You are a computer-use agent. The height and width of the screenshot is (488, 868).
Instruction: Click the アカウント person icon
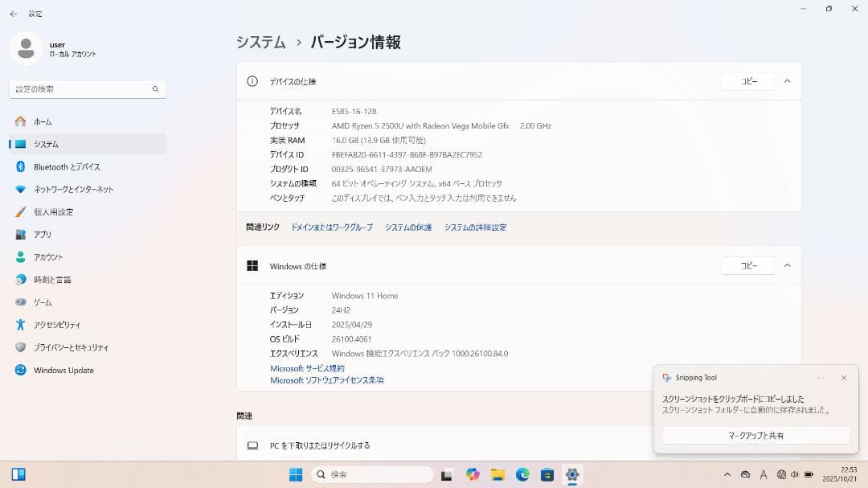(x=20, y=257)
